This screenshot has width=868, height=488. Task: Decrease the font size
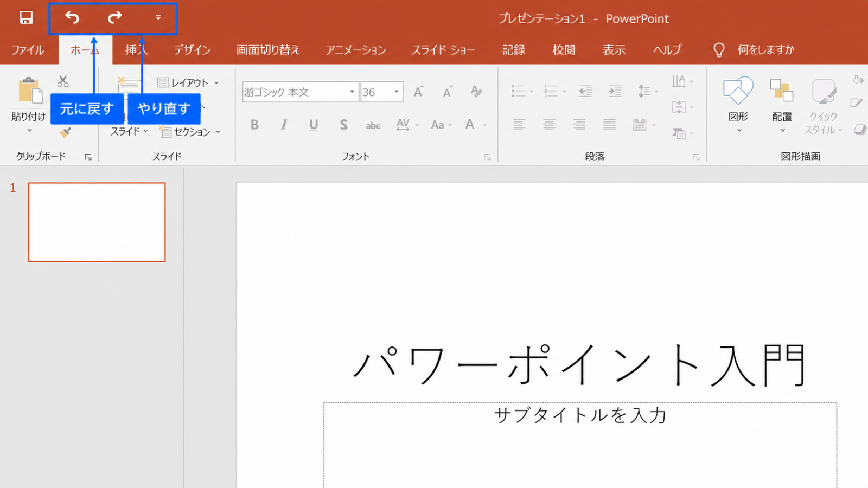[448, 92]
